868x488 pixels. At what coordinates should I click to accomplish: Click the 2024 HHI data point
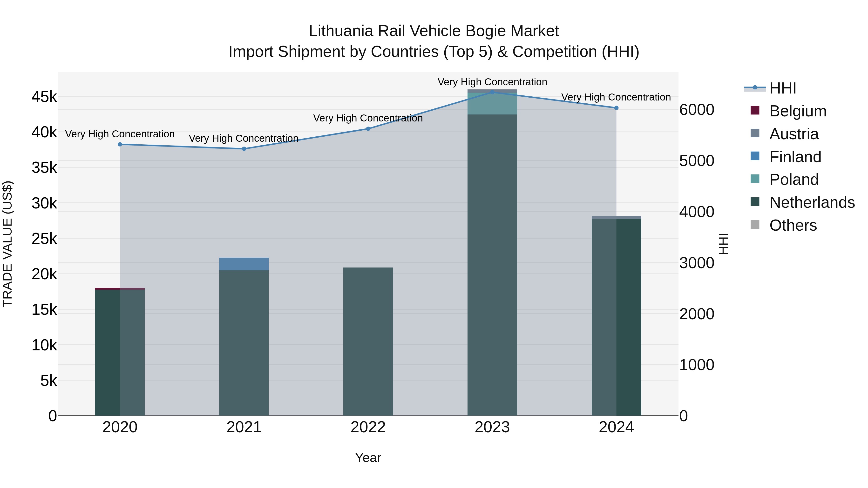tap(616, 108)
